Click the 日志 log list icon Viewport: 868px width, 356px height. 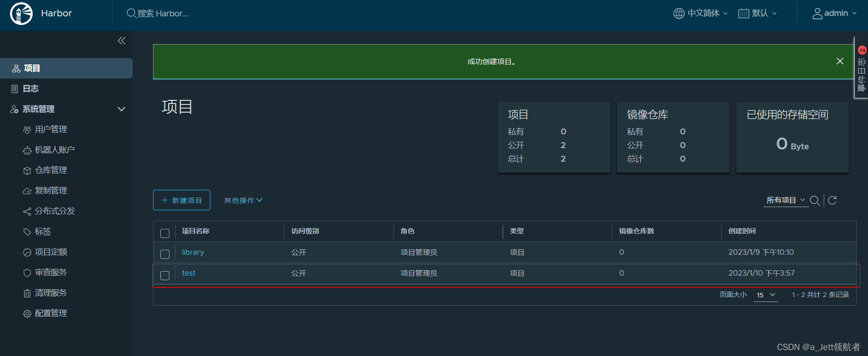pos(15,89)
